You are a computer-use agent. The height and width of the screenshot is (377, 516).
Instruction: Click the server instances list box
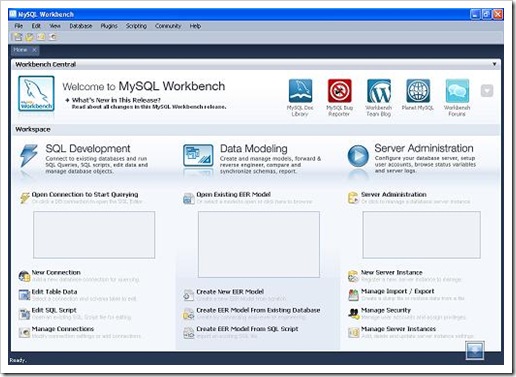click(421, 235)
